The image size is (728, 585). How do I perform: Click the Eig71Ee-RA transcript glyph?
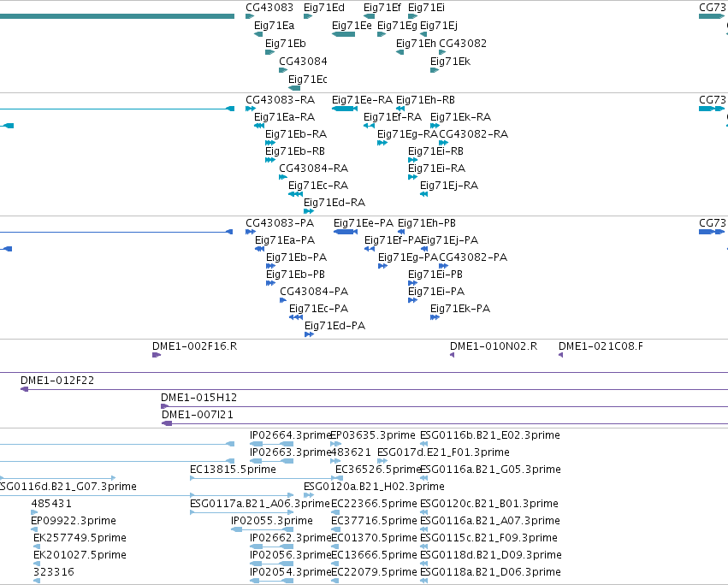click(x=345, y=109)
